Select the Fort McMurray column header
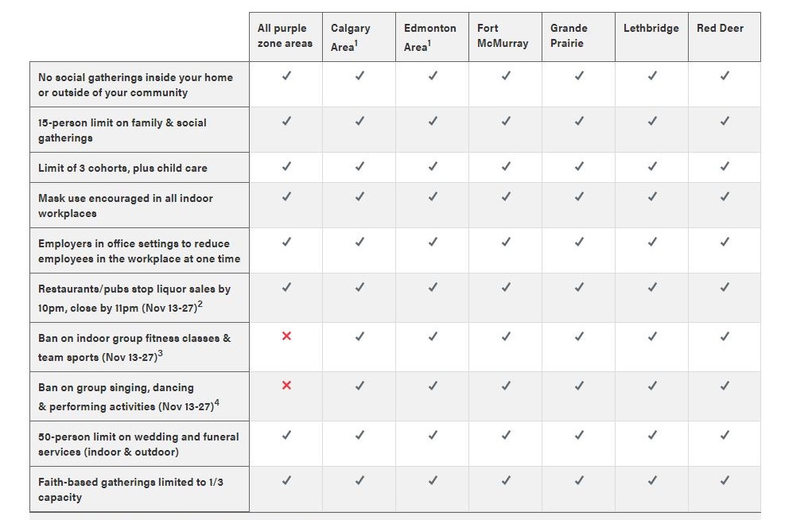Screen dimensions: 812x520 click(503, 36)
